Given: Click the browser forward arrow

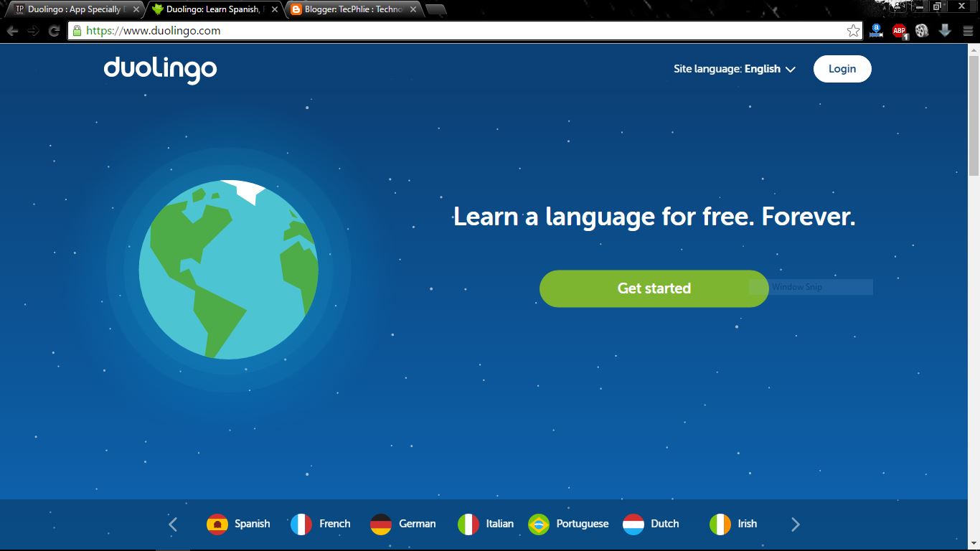Looking at the screenshot, I should click(33, 31).
